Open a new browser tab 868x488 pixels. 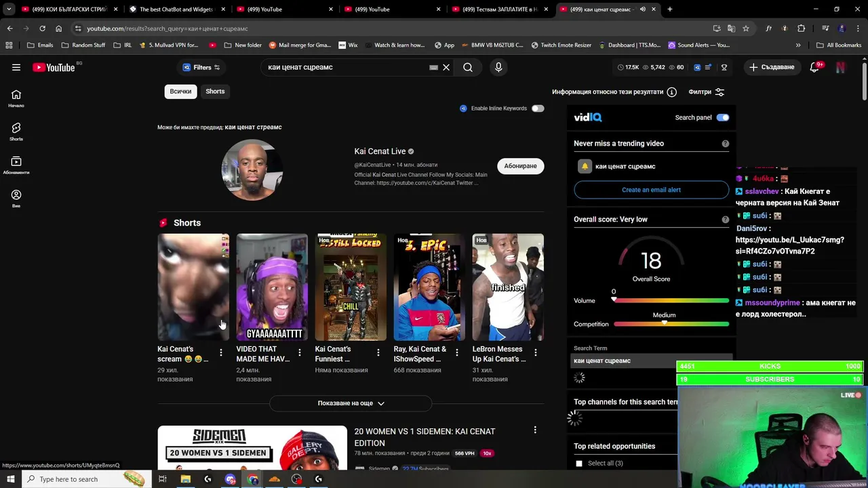(x=670, y=9)
